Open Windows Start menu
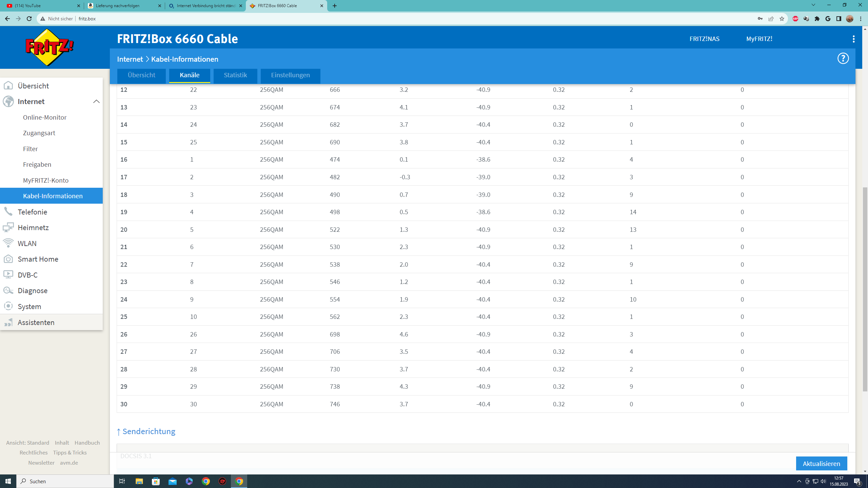This screenshot has width=868, height=488. point(8,481)
